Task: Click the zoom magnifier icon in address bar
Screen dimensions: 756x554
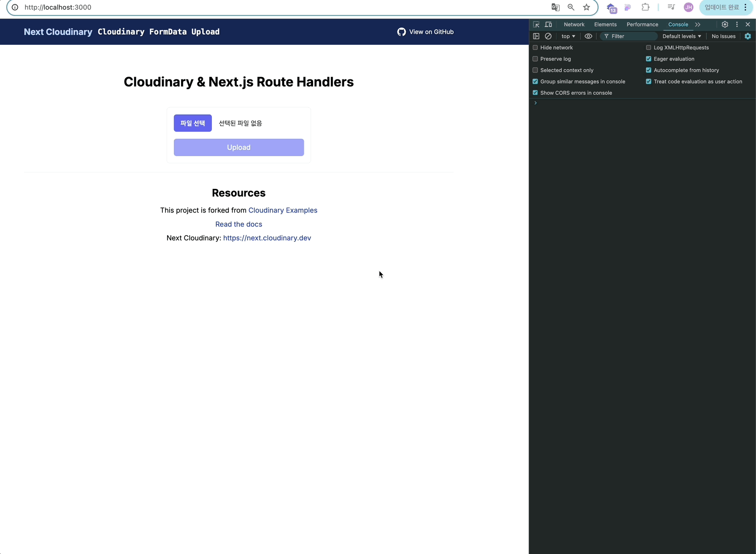Action: pyautogui.click(x=571, y=7)
